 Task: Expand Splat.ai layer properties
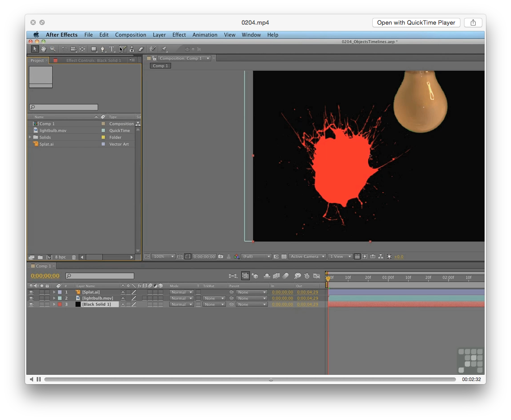tap(54, 292)
